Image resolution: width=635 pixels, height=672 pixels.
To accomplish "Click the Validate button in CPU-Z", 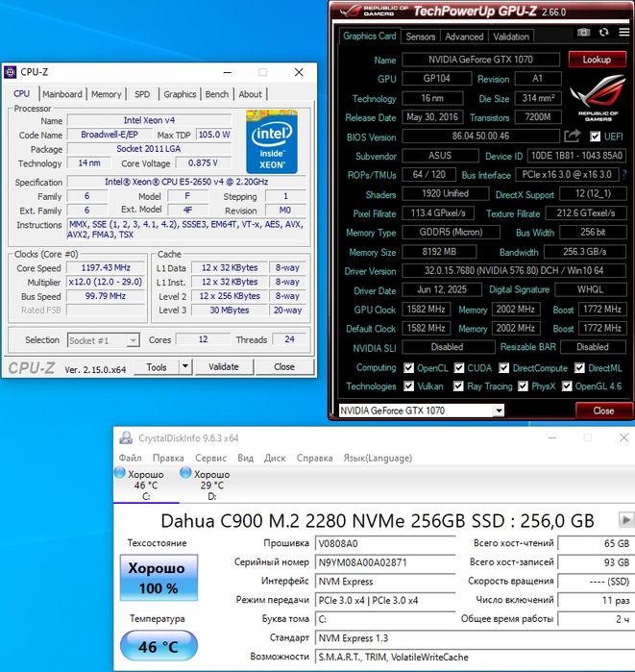I will click(x=224, y=367).
